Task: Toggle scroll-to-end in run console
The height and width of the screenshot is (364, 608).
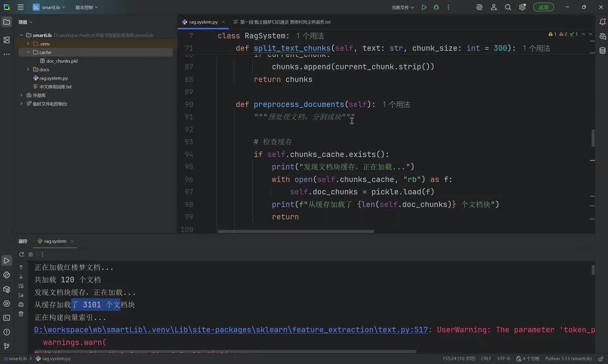Action: [x=21, y=295]
